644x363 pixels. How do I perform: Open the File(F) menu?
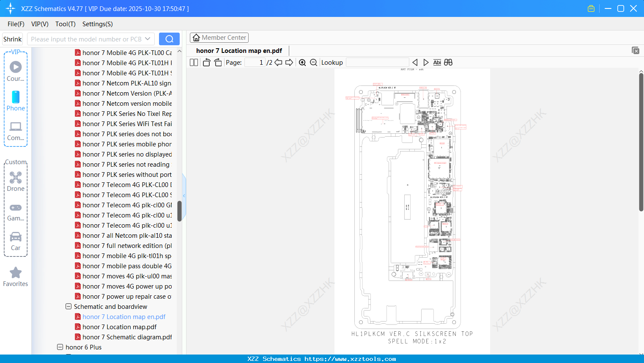(16, 24)
